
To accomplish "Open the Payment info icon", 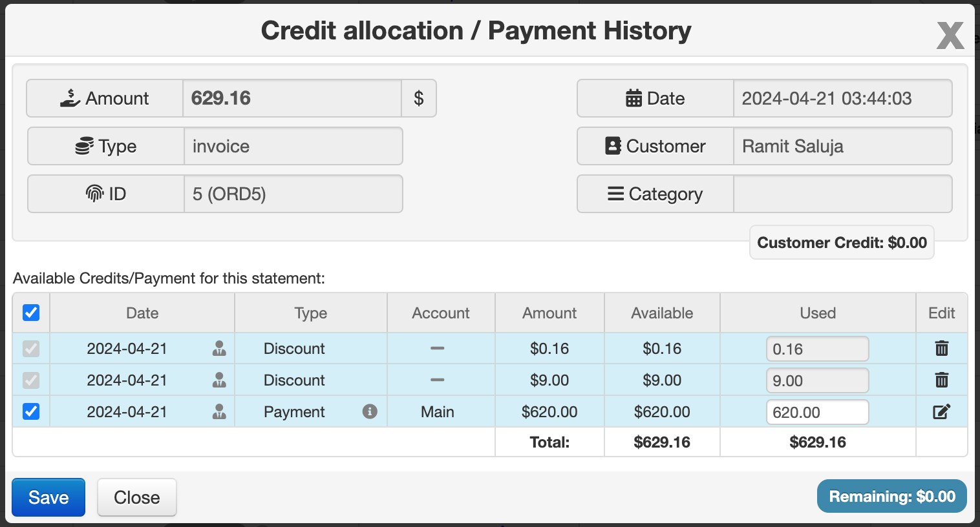I will (370, 411).
